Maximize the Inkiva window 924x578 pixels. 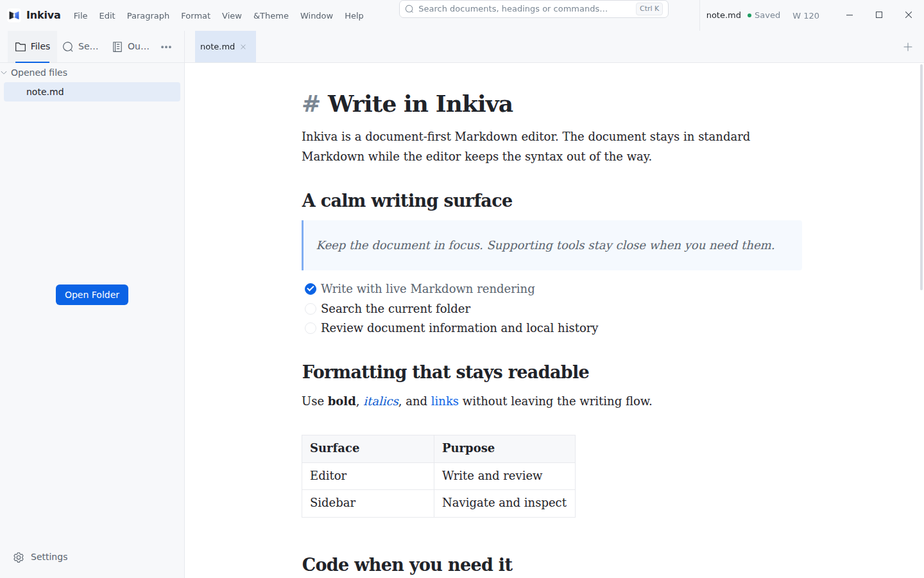click(879, 15)
